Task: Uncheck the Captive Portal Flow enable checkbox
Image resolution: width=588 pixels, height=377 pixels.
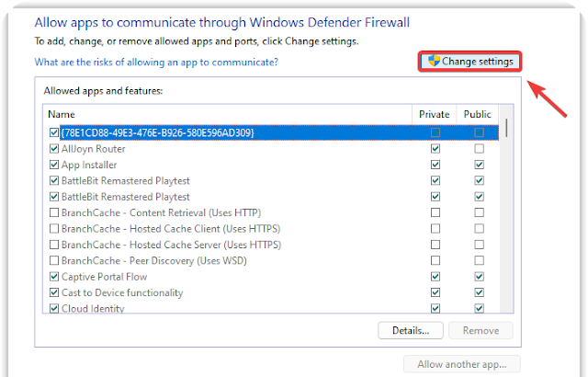Action: (54, 277)
